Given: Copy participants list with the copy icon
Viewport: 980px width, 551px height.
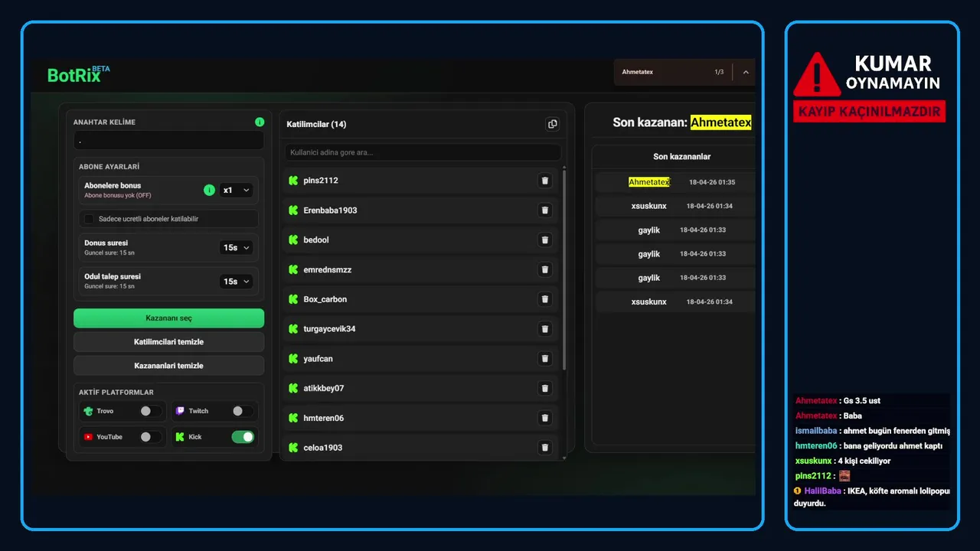Looking at the screenshot, I should tap(552, 124).
